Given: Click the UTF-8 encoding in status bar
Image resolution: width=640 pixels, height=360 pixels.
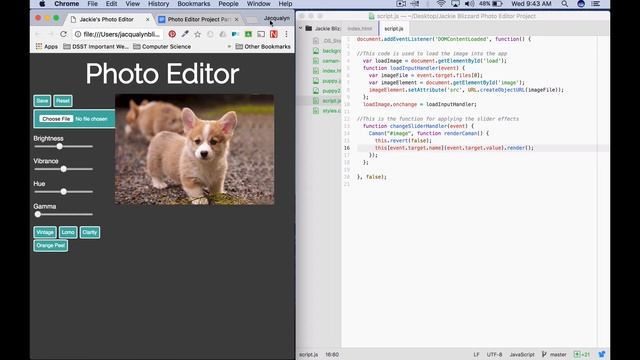Looking at the screenshot, I should [x=494, y=354].
